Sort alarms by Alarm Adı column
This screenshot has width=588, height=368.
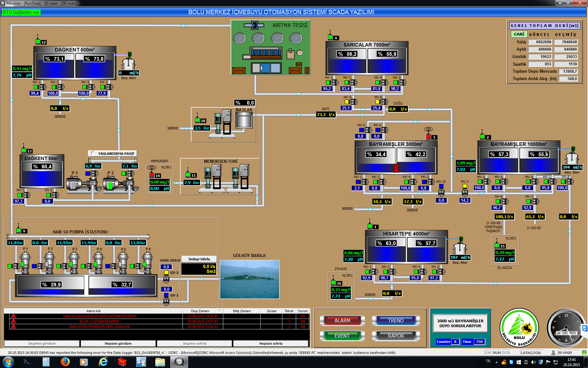(93, 311)
